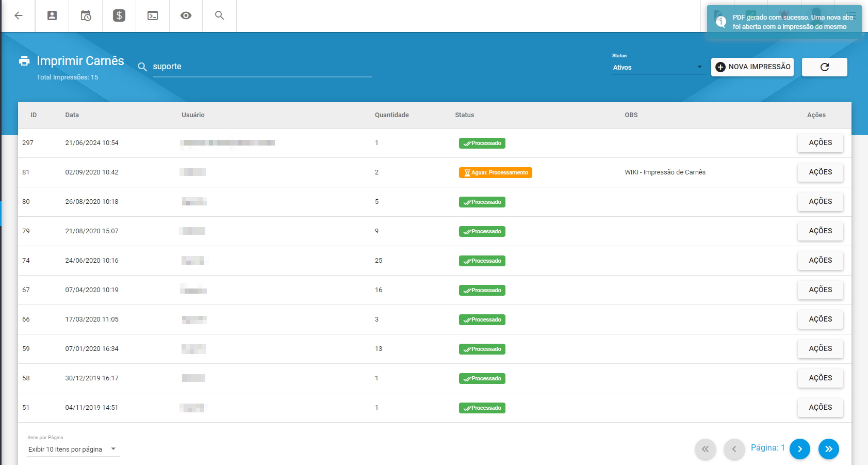The image size is (868, 465).
Task: Jump to last page double arrow
Action: (829, 449)
